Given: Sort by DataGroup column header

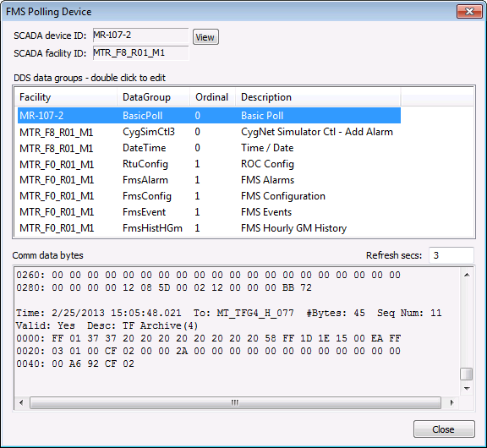Looking at the screenshot, I should pos(153,97).
